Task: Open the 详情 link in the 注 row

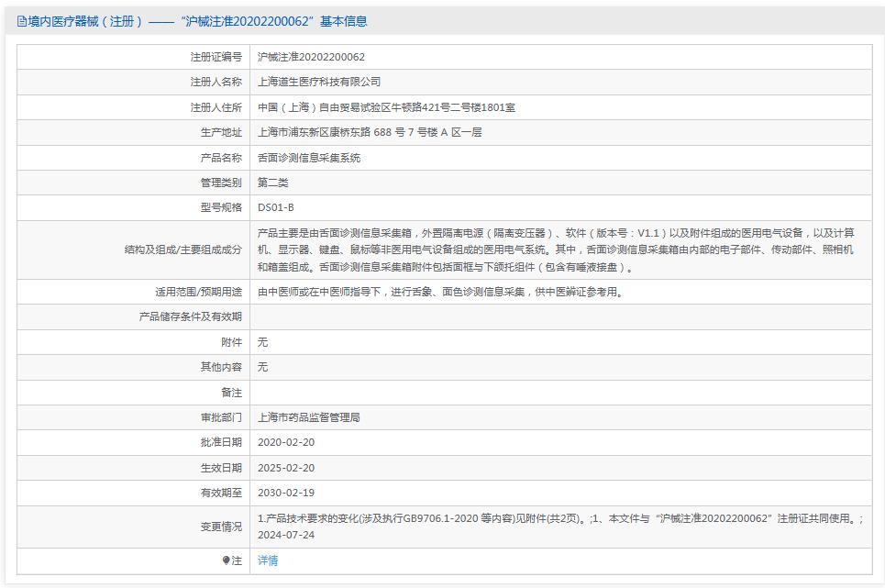Action: point(267,560)
